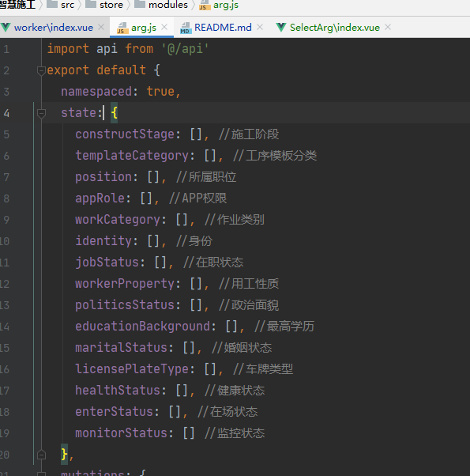Click the 'true' value on line 3
470x476 pixels.
(160, 92)
